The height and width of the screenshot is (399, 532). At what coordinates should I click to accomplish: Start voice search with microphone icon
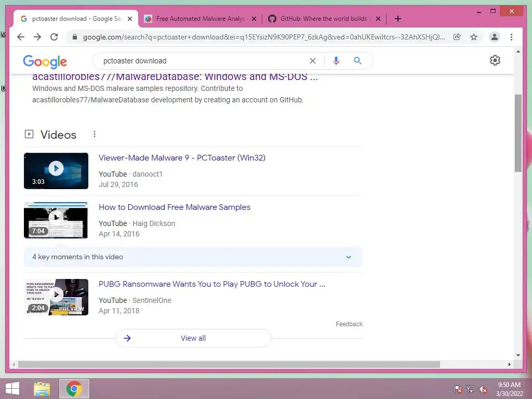[336, 61]
